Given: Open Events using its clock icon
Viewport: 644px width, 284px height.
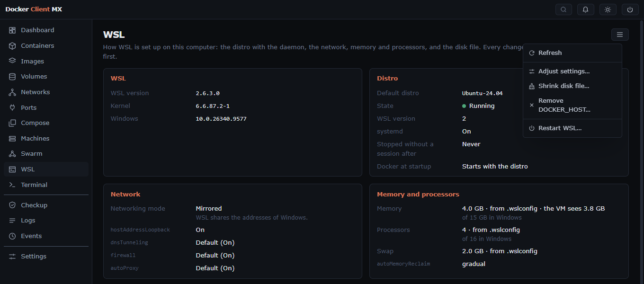Looking at the screenshot, I should (12, 236).
